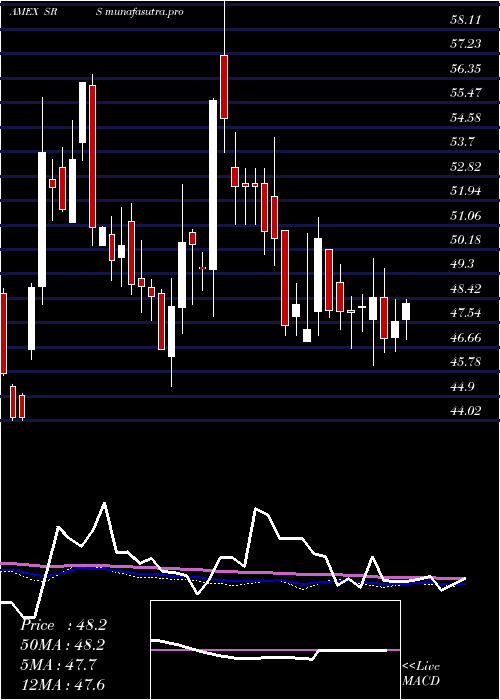Click the 44.02 price axis label
The height and width of the screenshot is (700, 500).
466,411
